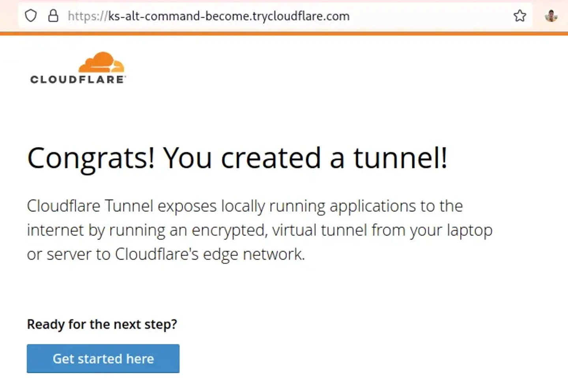The image size is (568, 392).
Task: Select the URL in the address bar
Action: click(x=209, y=16)
